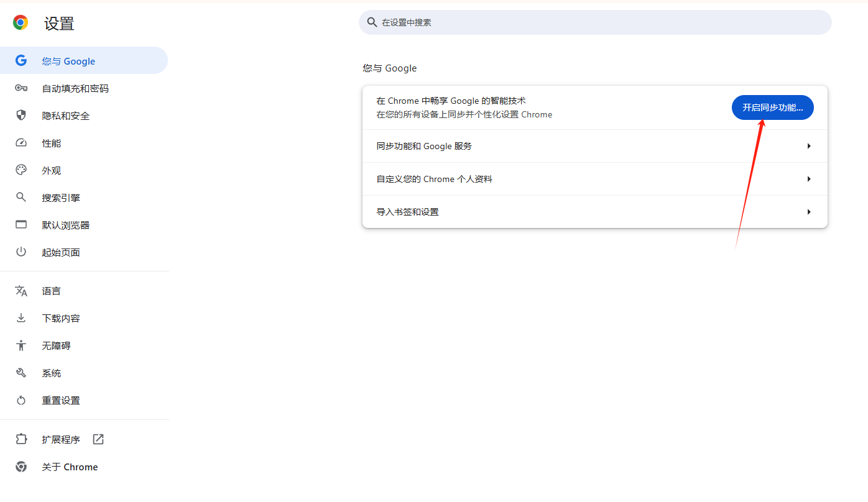Click the 您与 Google section heading
Screen dimensions: 868x502
pyautogui.click(x=390, y=68)
